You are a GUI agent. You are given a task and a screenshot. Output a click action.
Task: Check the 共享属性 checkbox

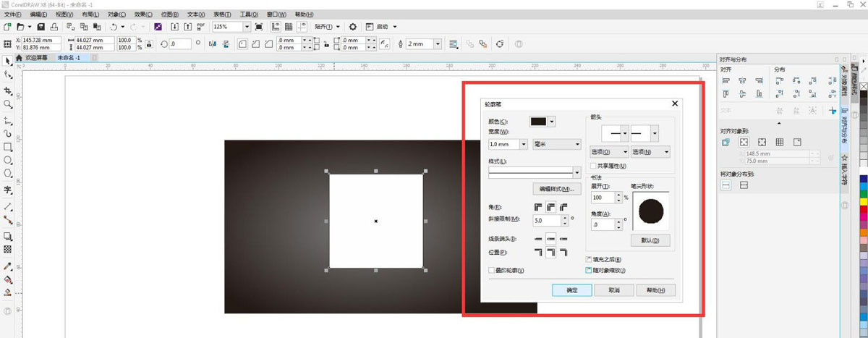point(592,166)
